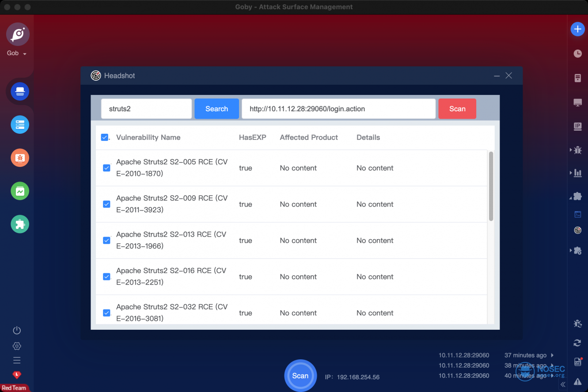Open the Scan section hat icon
Image resolution: width=588 pixels, height=392 pixels.
[x=20, y=91]
